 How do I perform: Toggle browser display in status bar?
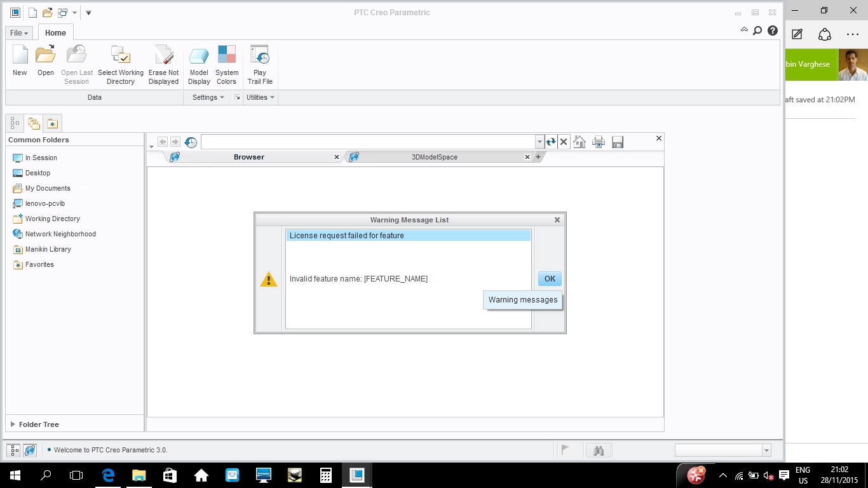click(30, 451)
